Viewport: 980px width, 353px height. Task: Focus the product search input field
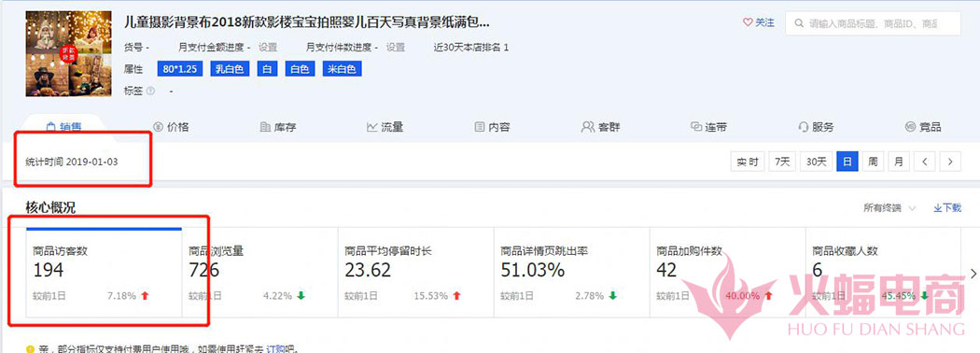(873, 23)
